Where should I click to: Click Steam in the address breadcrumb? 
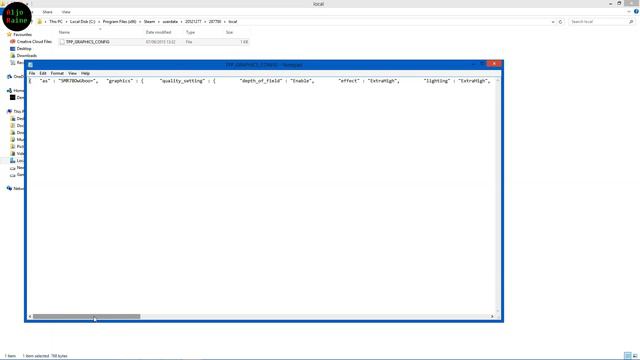[x=149, y=21]
